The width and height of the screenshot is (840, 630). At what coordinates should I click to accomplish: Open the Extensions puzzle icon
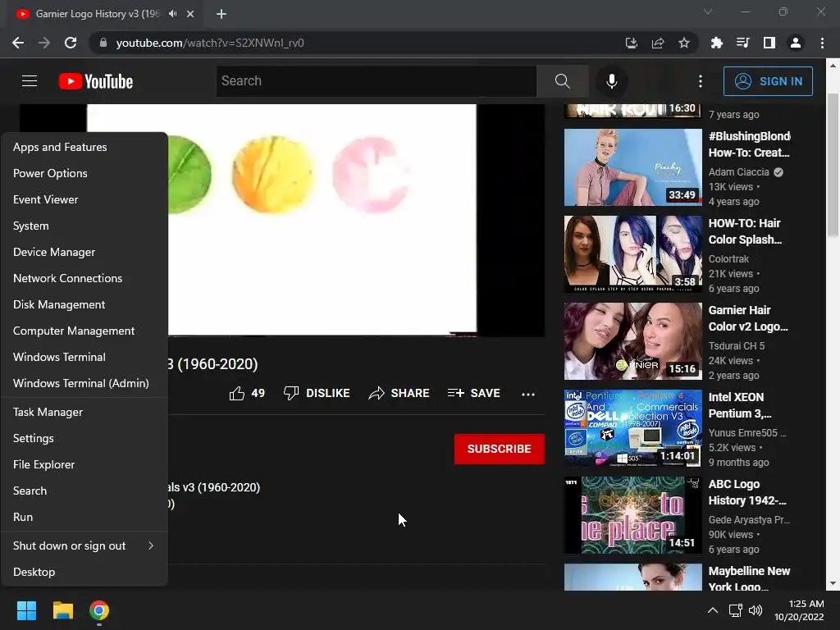[x=716, y=43]
